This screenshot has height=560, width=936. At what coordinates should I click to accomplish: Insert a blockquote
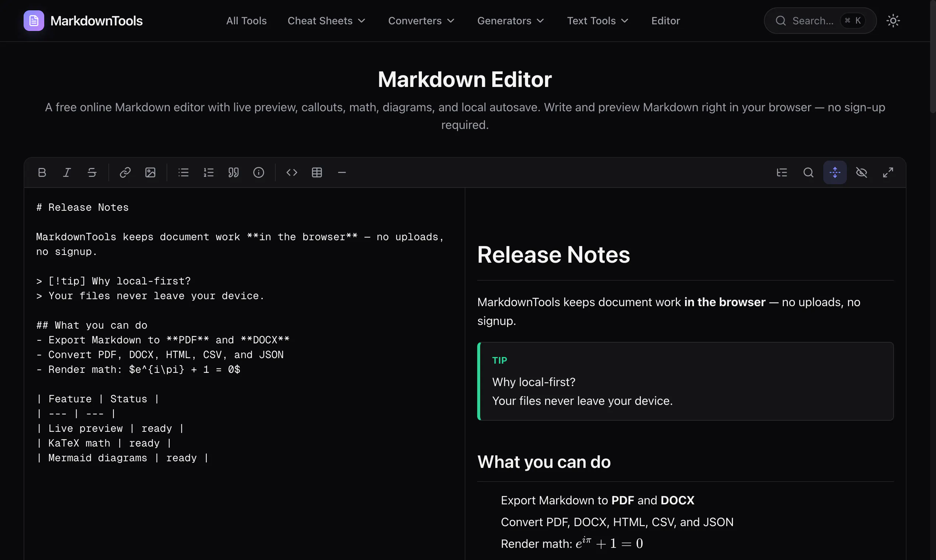(234, 172)
